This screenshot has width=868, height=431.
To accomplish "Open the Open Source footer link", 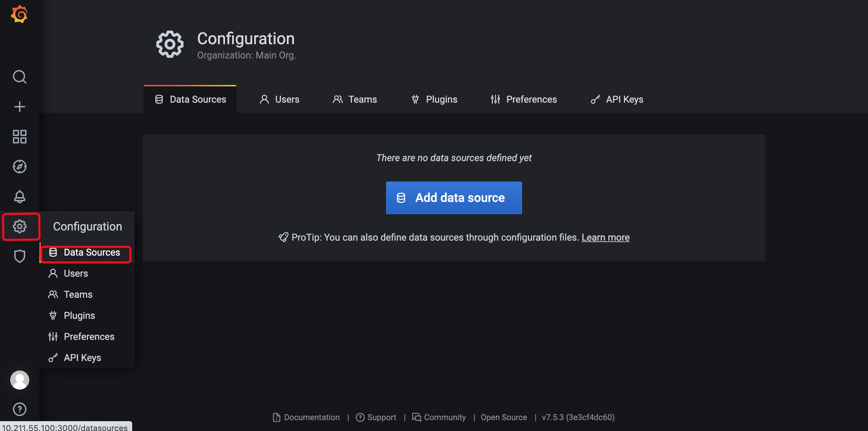I will pos(504,417).
